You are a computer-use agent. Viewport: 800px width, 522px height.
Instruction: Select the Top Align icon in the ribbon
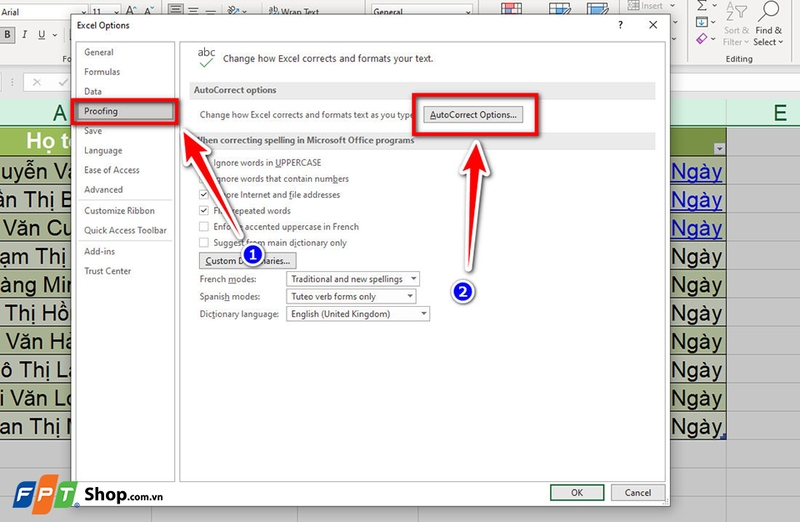176,9
